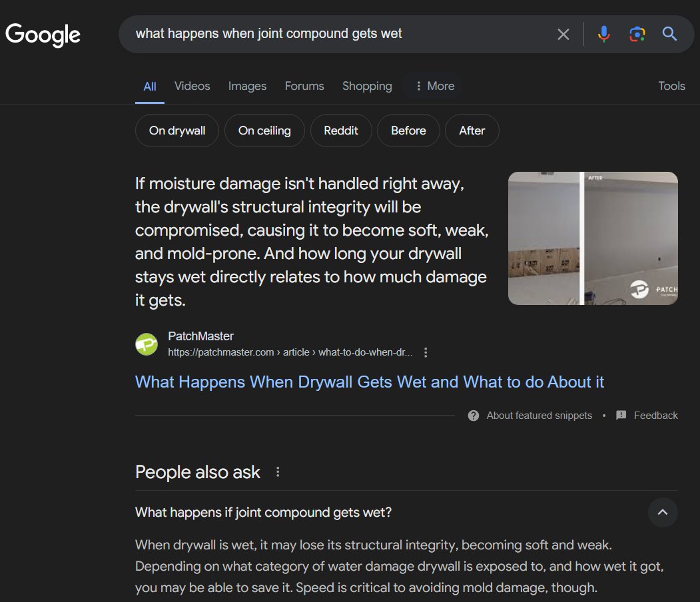Click the featured snippet text about moisture damage

[x=312, y=242]
